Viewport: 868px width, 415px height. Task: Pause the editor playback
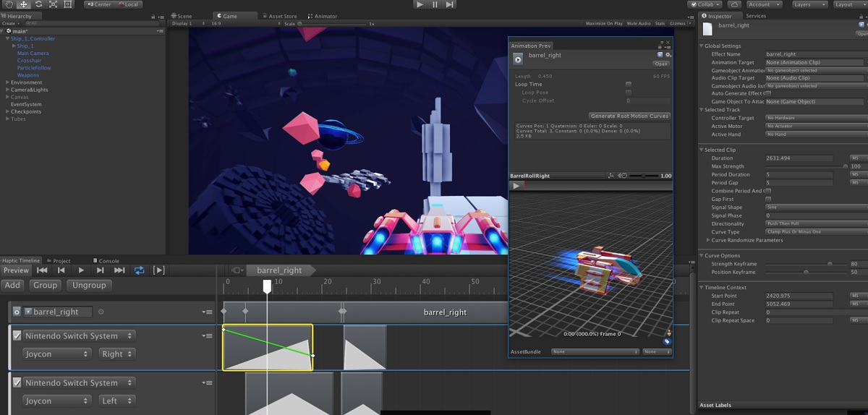coord(435,4)
